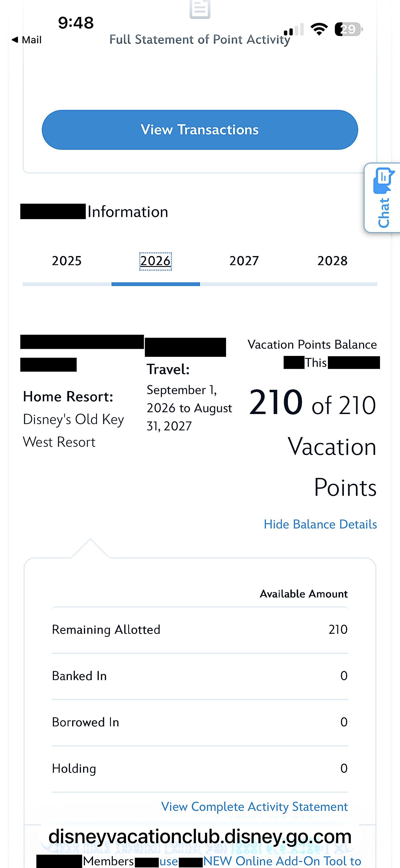Switch to the 2025 use year tab
This screenshot has width=400, height=868.
tap(67, 261)
